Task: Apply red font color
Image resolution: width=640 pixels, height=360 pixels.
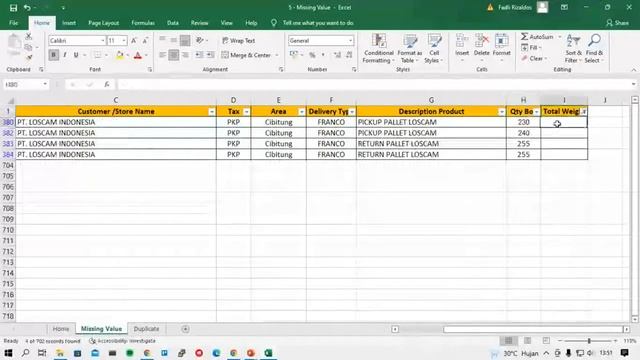Action: pos(138,55)
